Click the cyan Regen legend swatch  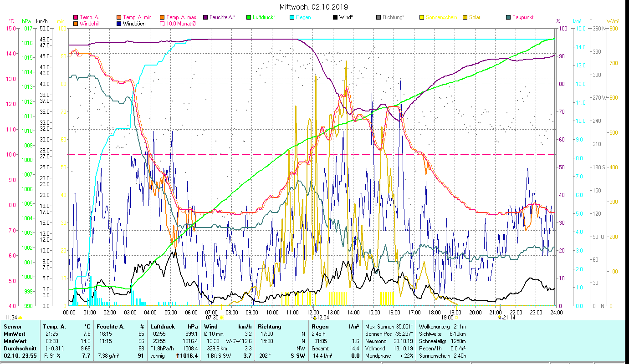(x=292, y=17)
